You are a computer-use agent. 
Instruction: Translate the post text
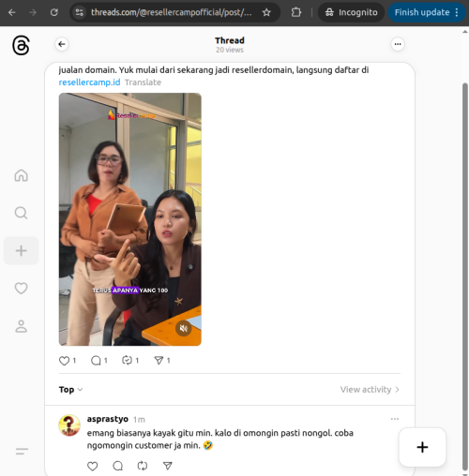point(143,82)
